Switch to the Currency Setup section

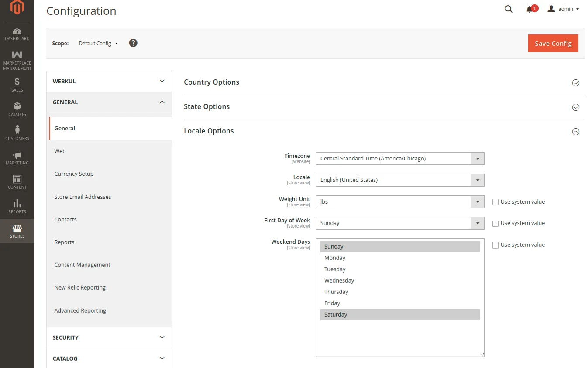(x=74, y=174)
